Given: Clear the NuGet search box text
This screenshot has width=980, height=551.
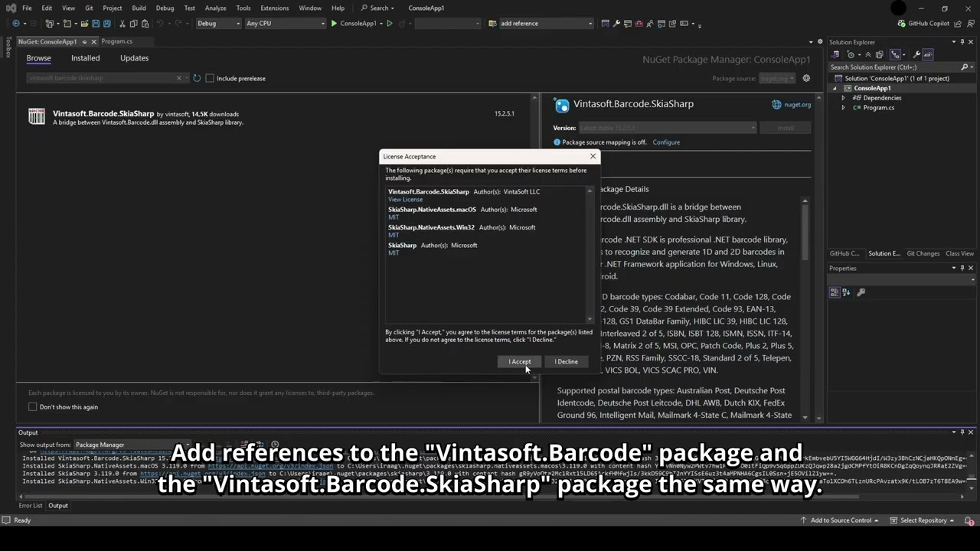Looking at the screenshot, I should point(179,78).
